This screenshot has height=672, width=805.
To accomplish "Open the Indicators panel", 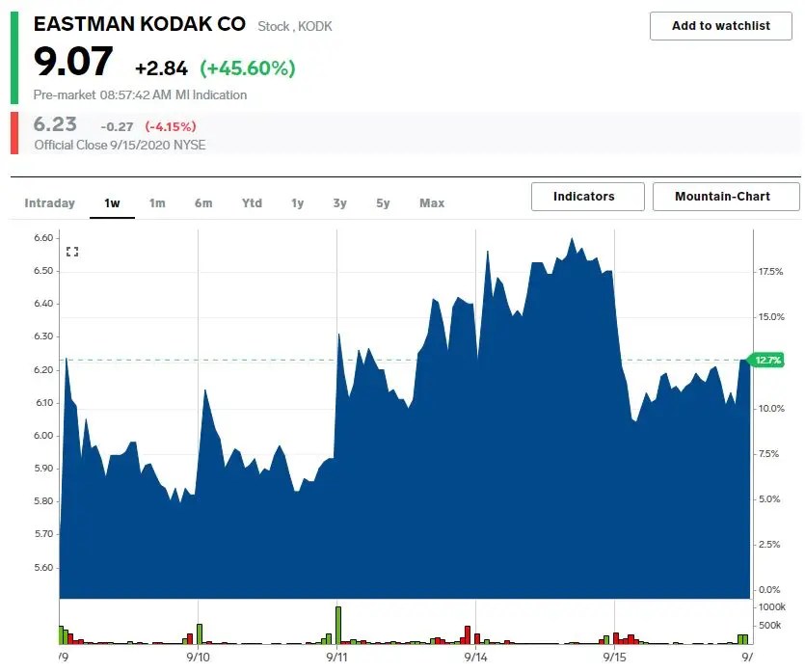I will tap(587, 197).
